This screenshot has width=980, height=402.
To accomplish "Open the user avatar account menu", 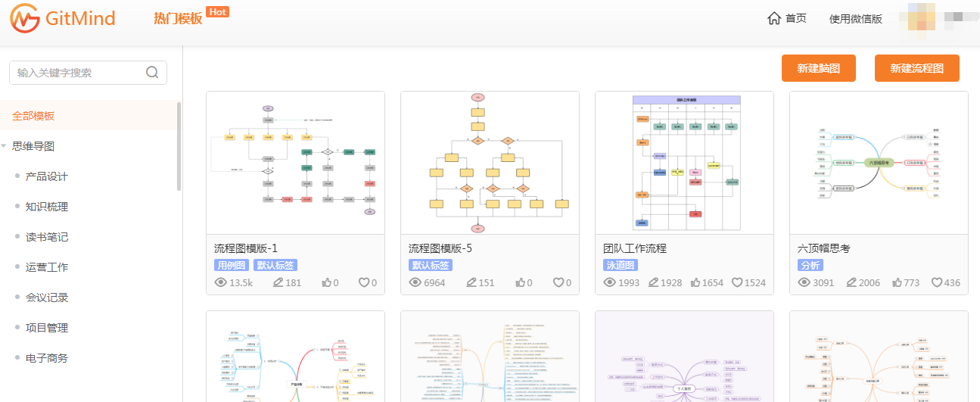I will click(x=916, y=18).
